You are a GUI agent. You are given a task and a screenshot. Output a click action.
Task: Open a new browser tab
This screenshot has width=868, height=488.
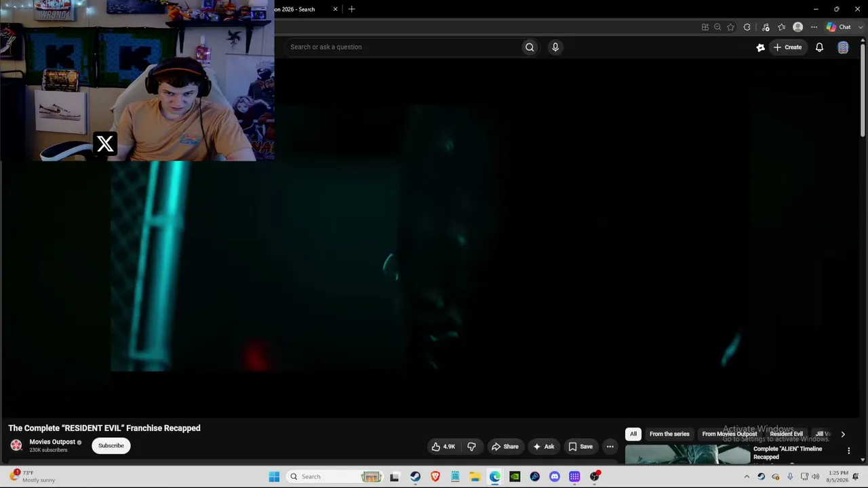[351, 9]
